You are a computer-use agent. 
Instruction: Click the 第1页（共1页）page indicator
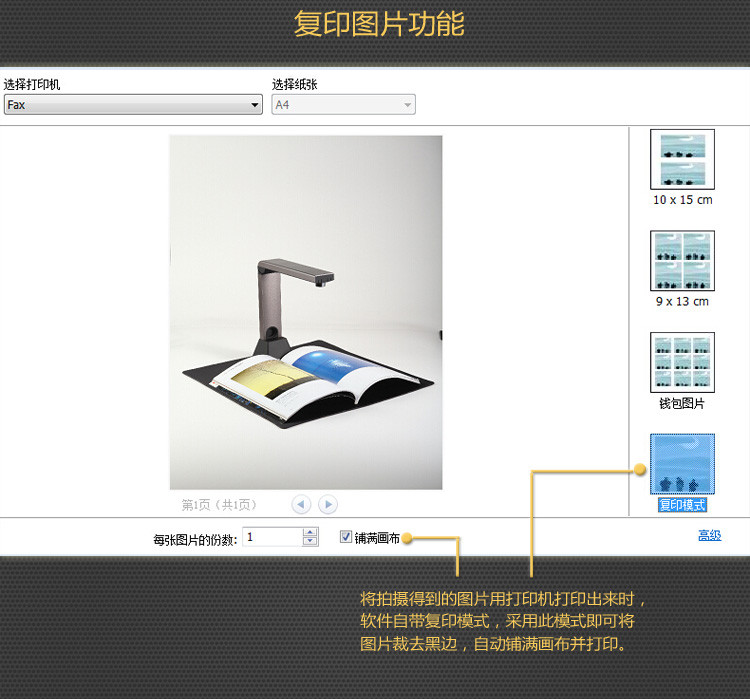(x=219, y=505)
